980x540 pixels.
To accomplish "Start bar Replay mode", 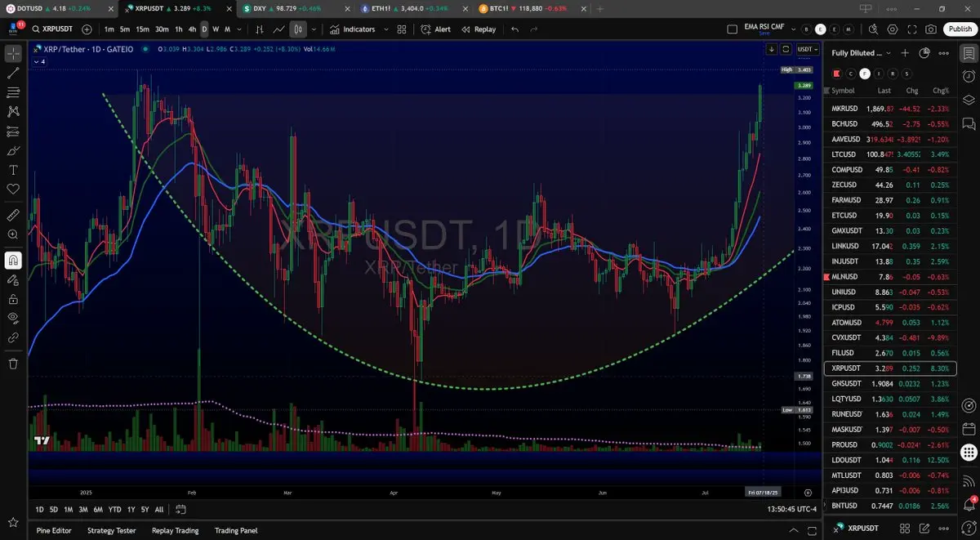I will (x=479, y=29).
